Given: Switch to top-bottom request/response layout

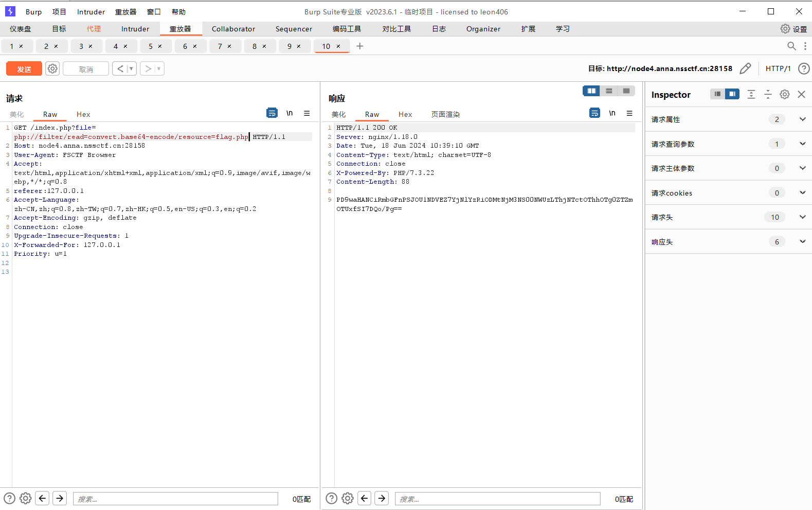Looking at the screenshot, I should click(609, 91).
